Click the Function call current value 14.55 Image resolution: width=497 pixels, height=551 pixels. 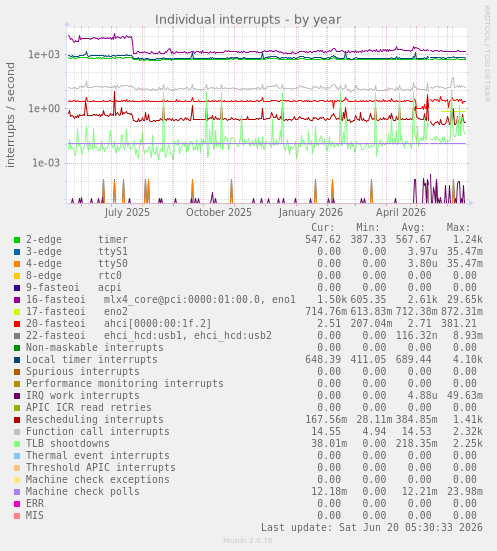[326, 432]
